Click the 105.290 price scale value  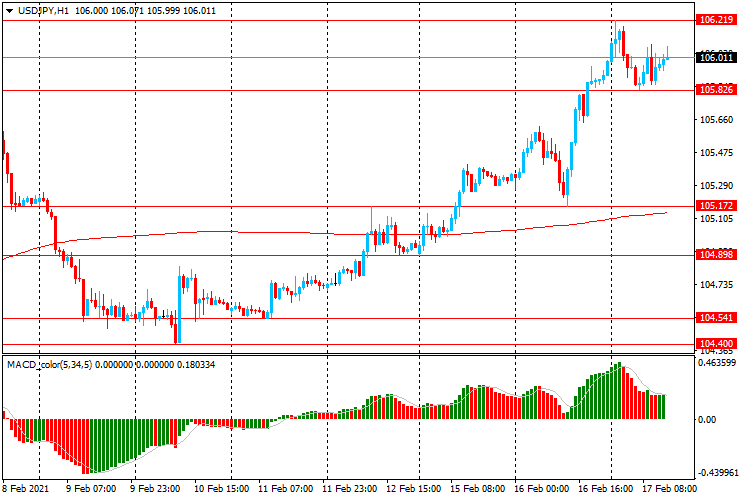tap(716, 186)
